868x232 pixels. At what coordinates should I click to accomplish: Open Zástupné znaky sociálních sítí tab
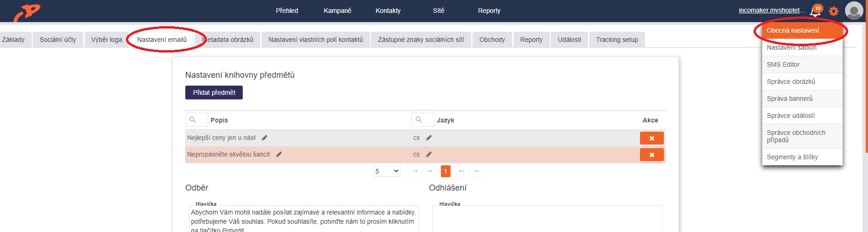click(421, 40)
